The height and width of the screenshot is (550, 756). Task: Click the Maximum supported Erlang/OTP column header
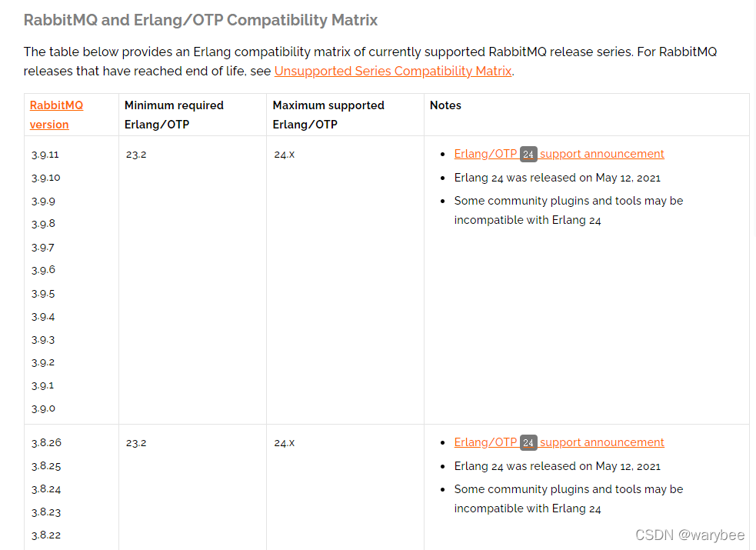tap(328, 115)
